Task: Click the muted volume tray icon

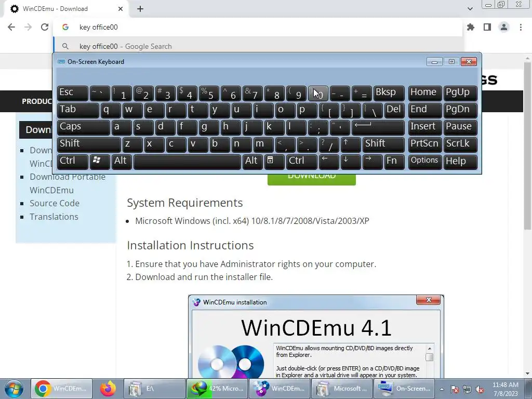Action: (480, 389)
